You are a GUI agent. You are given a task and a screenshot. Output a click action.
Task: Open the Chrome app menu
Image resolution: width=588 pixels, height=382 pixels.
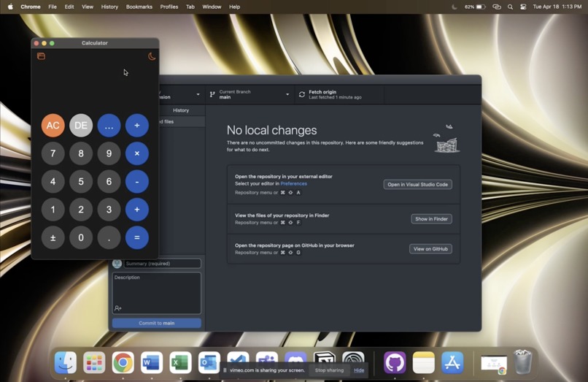(31, 7)
